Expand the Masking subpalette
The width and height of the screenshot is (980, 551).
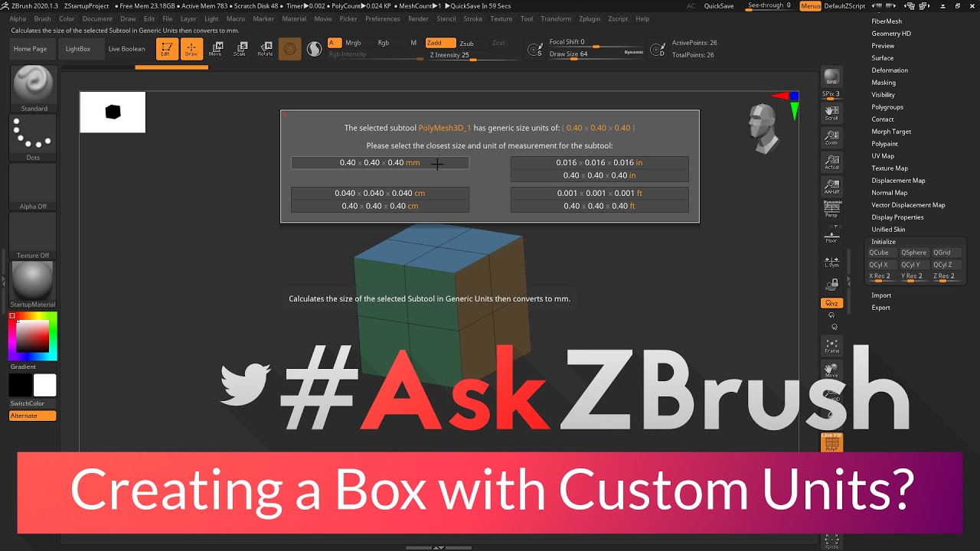(884, 83)
